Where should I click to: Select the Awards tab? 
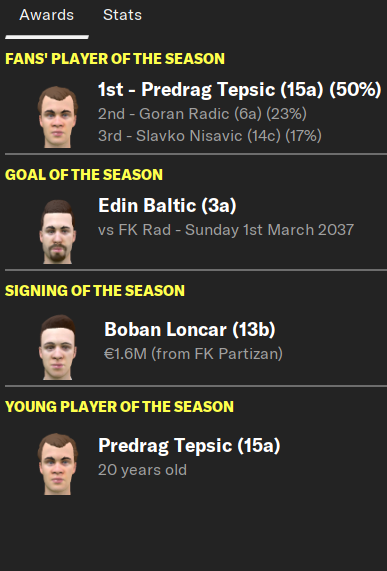click(x=47, y=15)
